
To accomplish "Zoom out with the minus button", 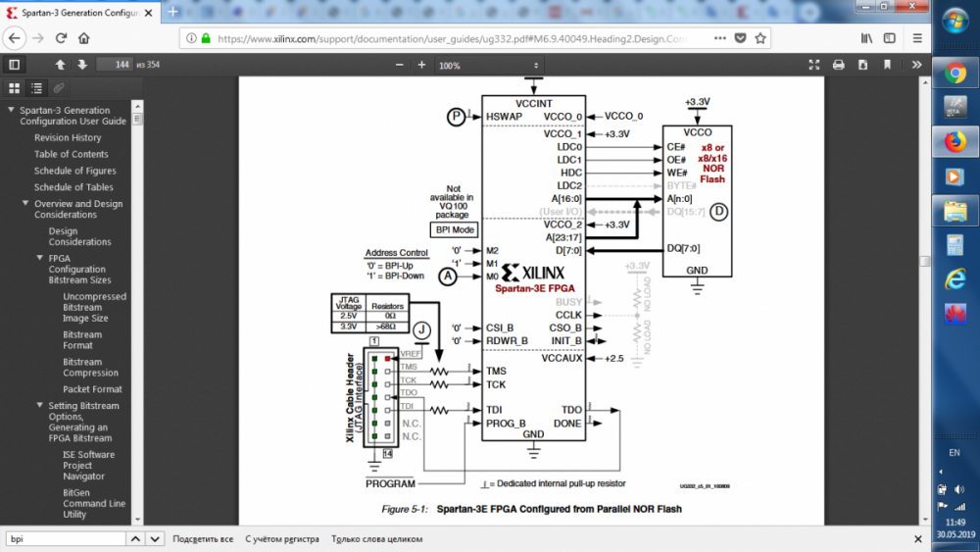I will coord(400,65).
